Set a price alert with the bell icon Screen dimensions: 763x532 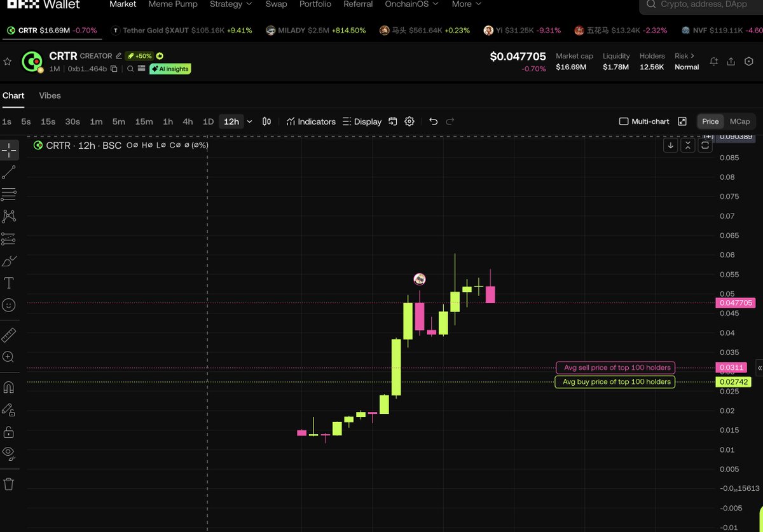tap(714, 62)
